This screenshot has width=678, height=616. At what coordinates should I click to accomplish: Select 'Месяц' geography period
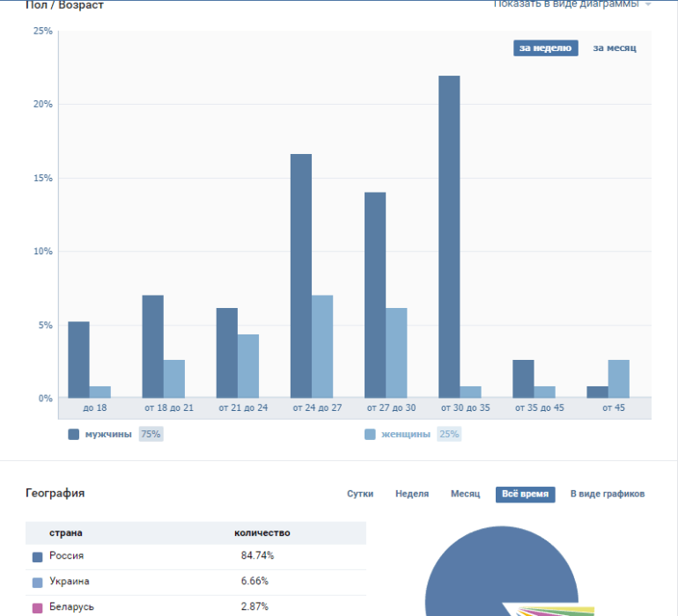pyautogui.click(x=465, y=494)
